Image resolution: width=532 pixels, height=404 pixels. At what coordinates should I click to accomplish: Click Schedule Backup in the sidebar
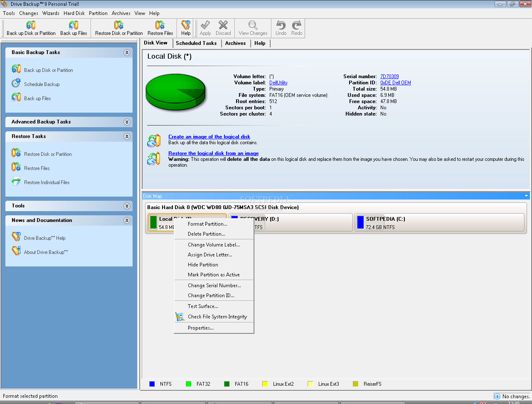coord(42,84)
